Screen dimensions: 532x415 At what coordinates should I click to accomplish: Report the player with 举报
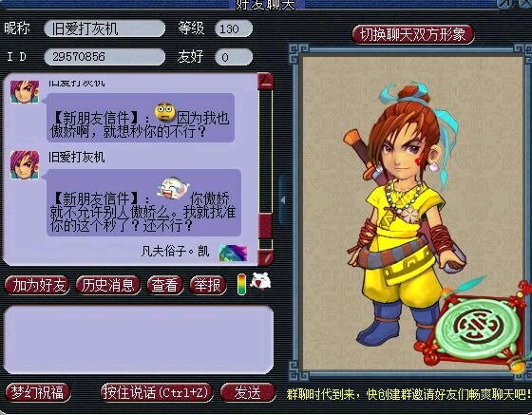pyautogui.click(x=208, y=285)
